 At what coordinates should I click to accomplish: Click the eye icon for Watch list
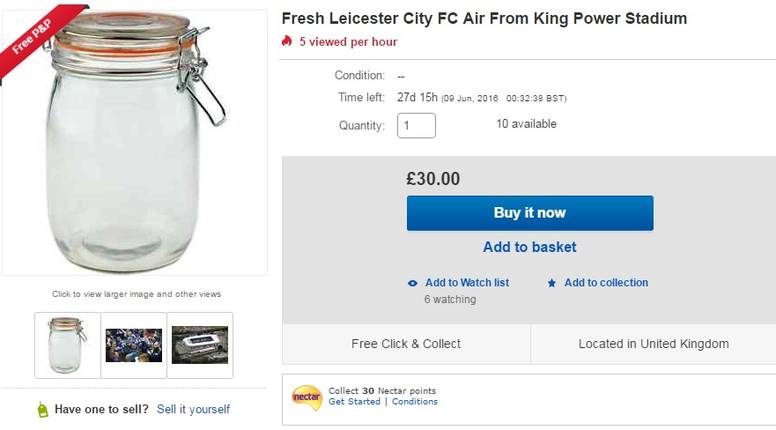coord(413,283)
